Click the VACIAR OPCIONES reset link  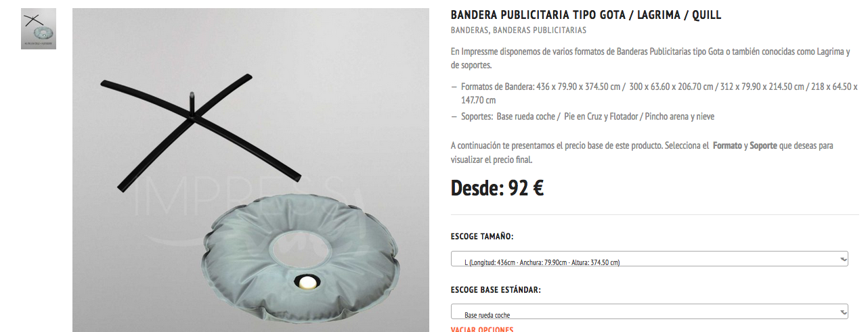point(482,329)
